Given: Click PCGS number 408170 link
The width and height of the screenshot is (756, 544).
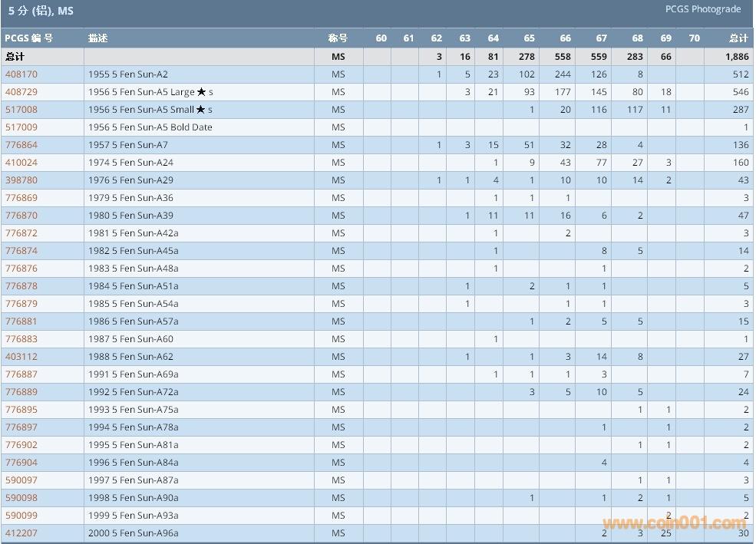Looking at the screenshot, I should point(21,74).
